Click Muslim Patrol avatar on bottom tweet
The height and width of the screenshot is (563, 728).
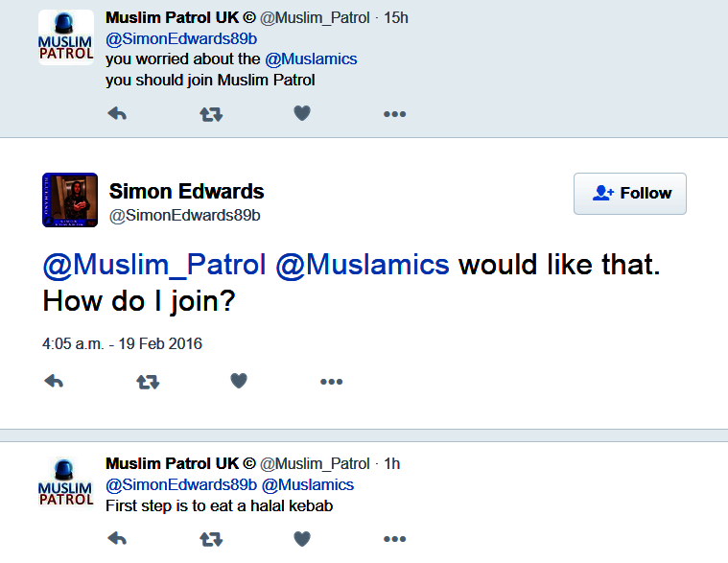tap(66, 482)
